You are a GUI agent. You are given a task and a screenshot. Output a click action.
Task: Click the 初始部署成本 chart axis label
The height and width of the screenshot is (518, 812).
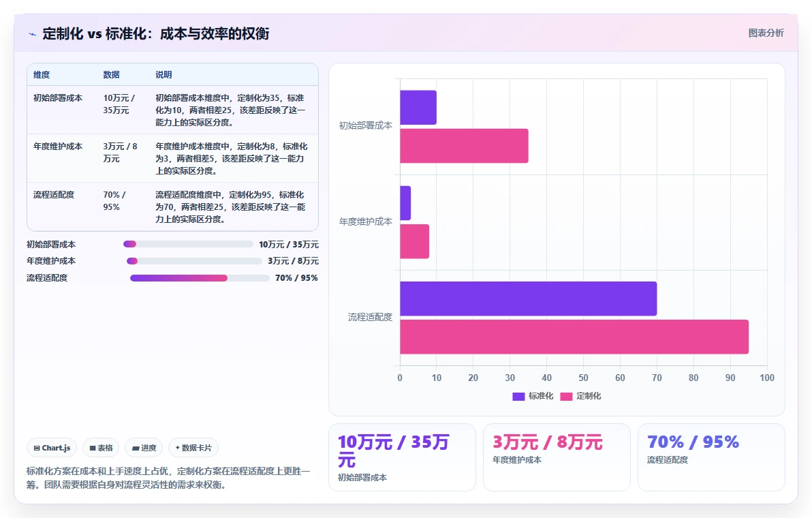366,125
